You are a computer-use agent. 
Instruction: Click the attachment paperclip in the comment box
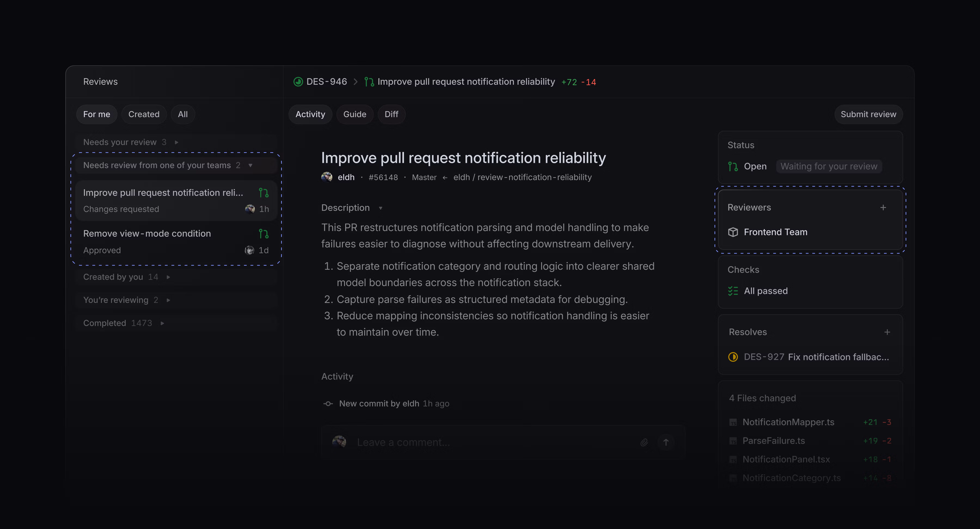tap(644, 442)
